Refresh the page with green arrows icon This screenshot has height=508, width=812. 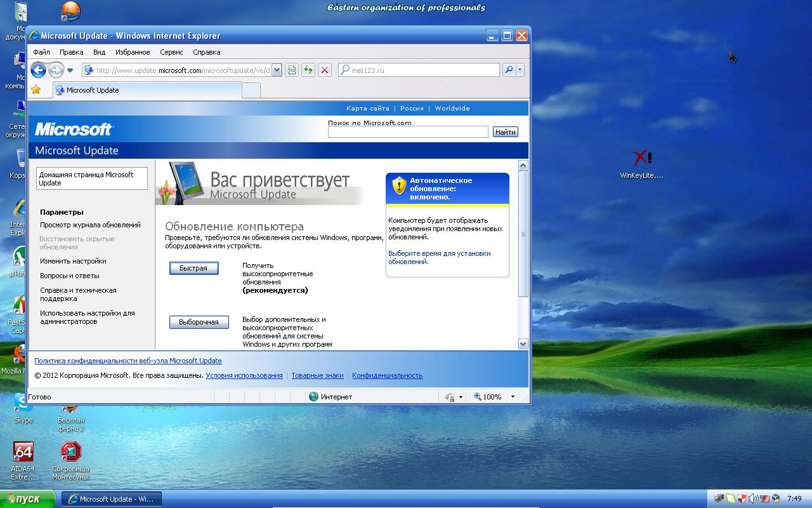point(308,70)
